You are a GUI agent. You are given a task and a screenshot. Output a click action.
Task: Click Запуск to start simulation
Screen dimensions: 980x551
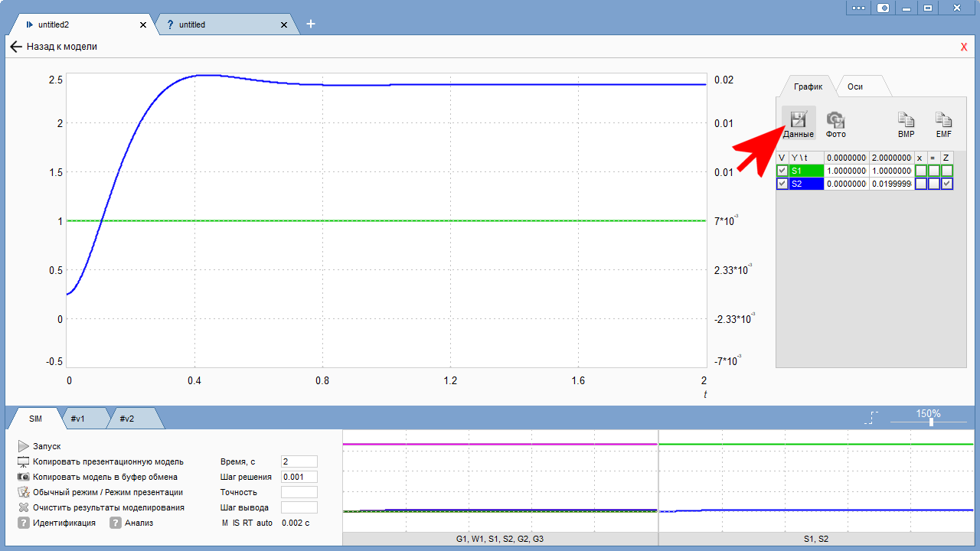(x=47, y=446)
